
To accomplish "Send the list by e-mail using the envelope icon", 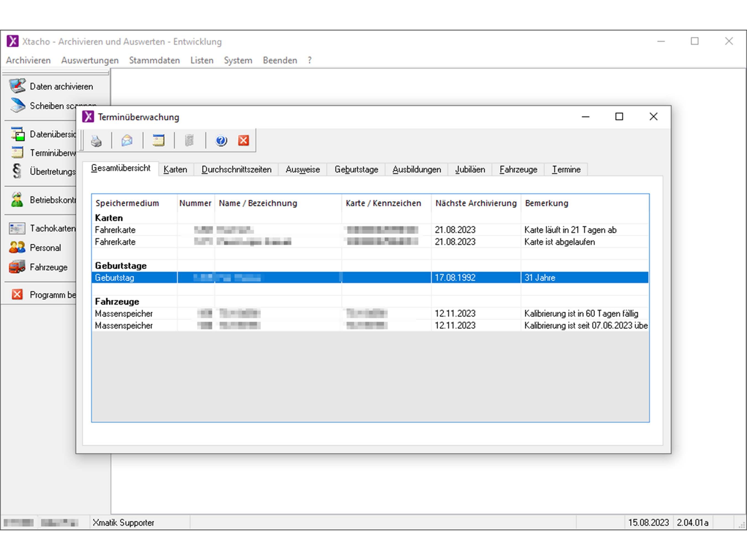I will 127,141.
